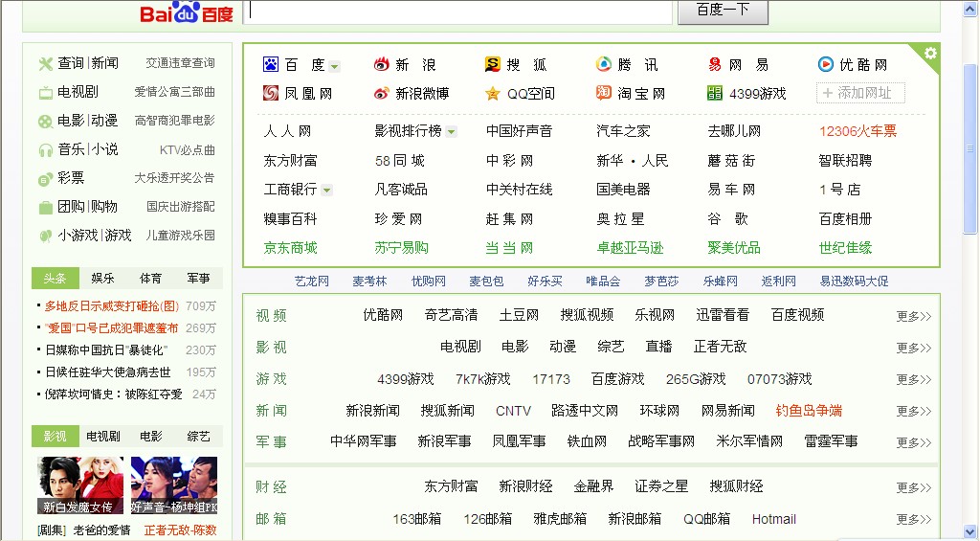Click the Baidu logo at the top
980x541 pixels.
[187, 12]
